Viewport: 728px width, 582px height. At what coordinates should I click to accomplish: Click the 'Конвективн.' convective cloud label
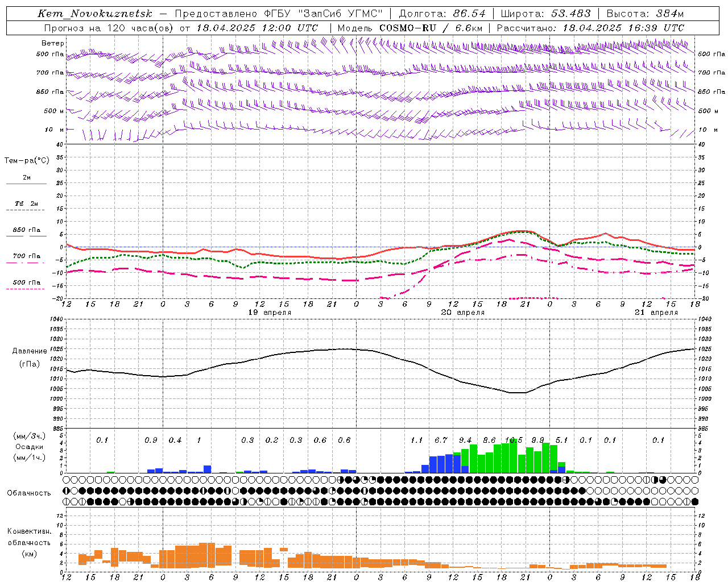point(29,531)
